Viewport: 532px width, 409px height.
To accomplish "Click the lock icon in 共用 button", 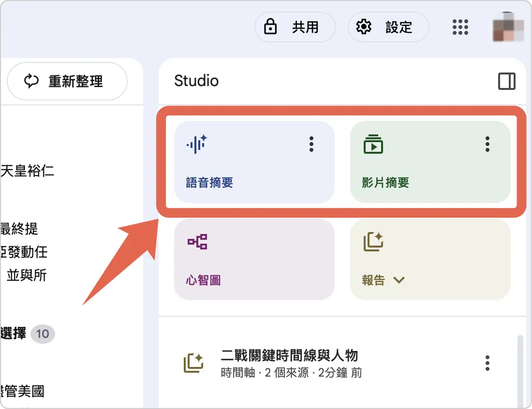I will [x=270, y=27].
